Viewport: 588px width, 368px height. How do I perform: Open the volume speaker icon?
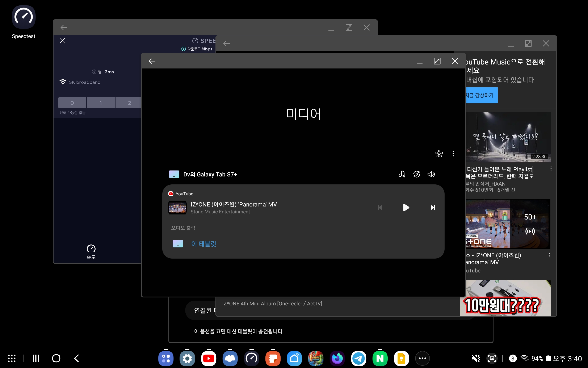pyautogui.click(x=431, y=174)
